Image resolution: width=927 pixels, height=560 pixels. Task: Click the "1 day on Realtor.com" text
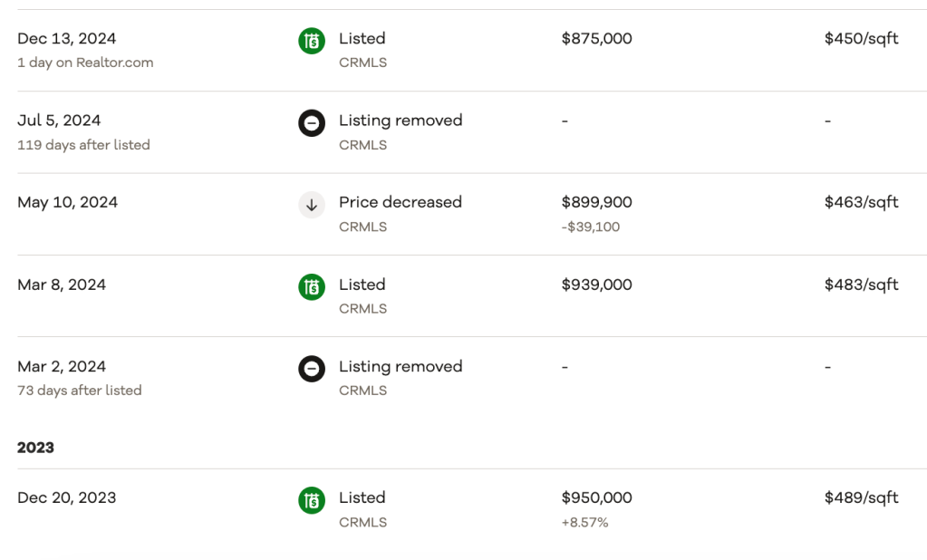tap(85, 63)
